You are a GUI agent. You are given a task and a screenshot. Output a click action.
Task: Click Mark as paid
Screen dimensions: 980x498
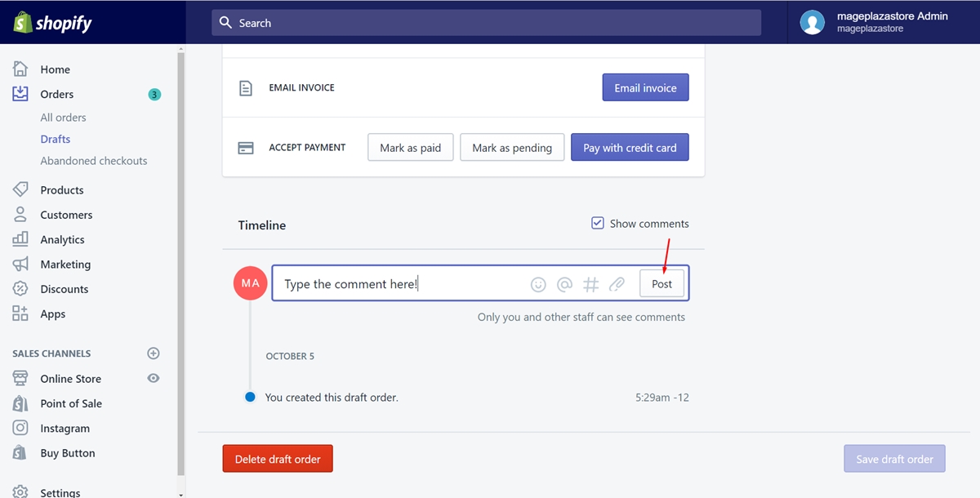point(411,147)
